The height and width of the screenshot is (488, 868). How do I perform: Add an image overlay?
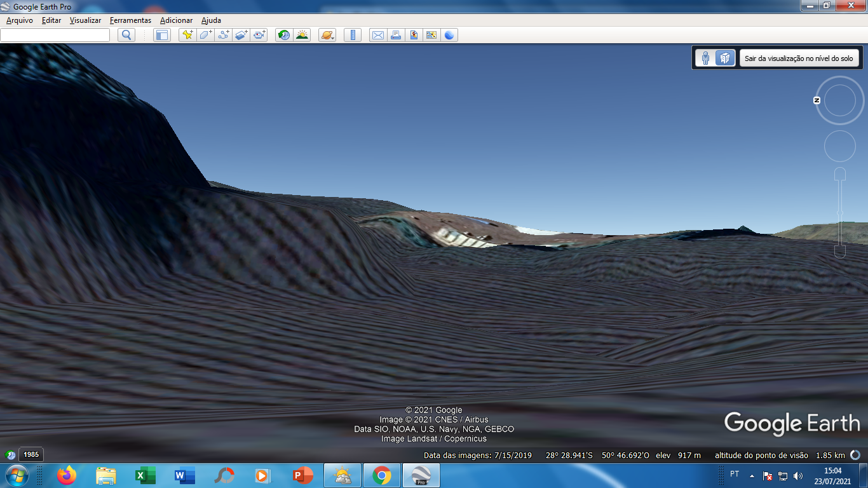(241, 35)
